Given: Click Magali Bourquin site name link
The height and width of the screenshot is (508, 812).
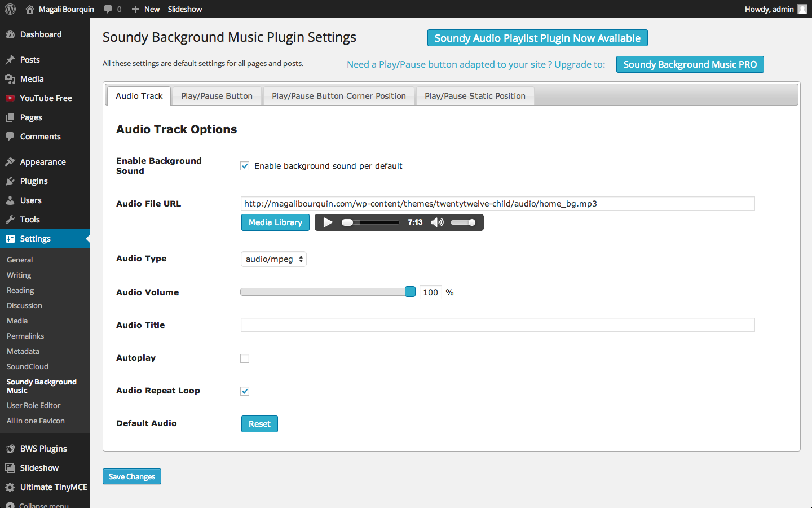Looking at the screenshot, I should click(x=67, y=9).
